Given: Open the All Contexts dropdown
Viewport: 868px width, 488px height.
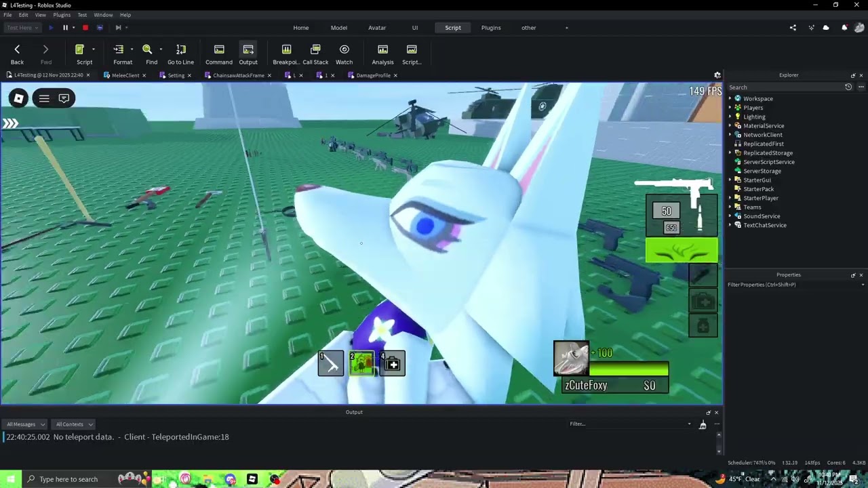Looking at the screenshot, I should pos(74,424).
